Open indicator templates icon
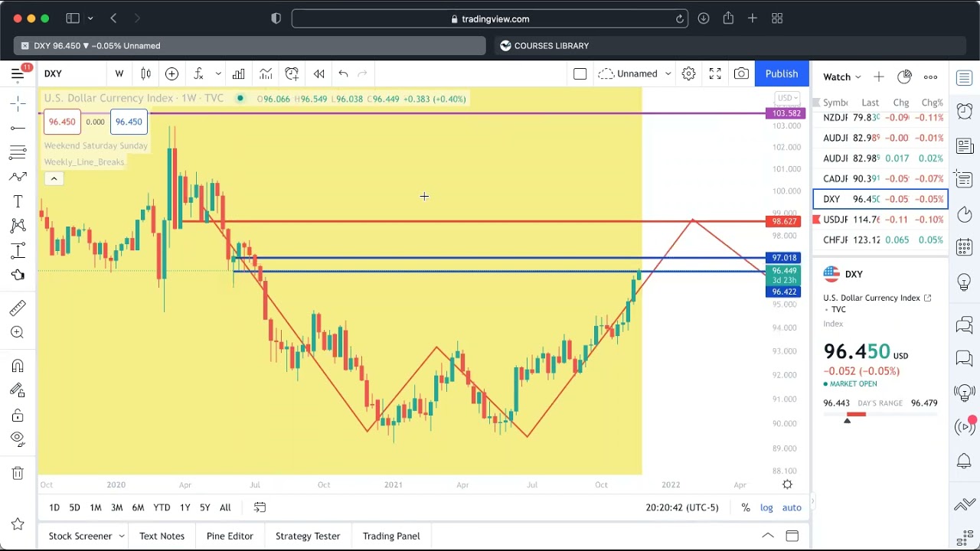 coord(266,73)
